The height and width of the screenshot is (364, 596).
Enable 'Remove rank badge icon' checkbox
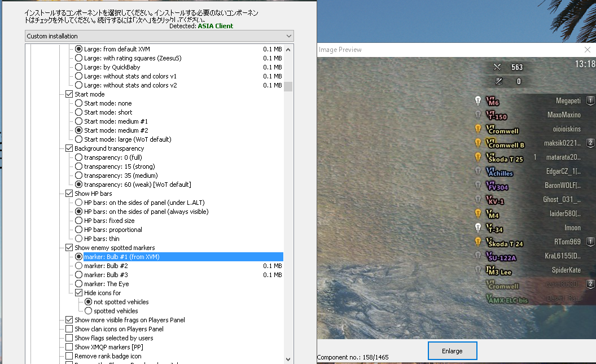pyautogui.click(x=69, y=356)
